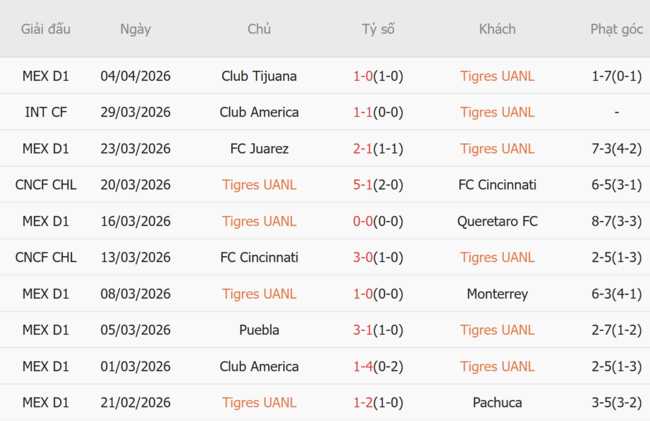Open Club America on 29/03/2026 row
This screenshot has width=650, height=421.
pyautogui.click(x=259, y=112)
